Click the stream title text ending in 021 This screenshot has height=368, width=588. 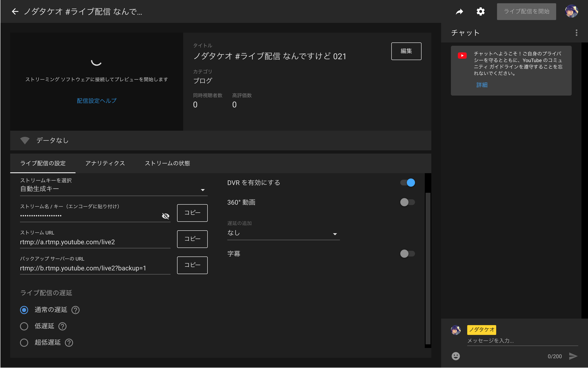270,56
